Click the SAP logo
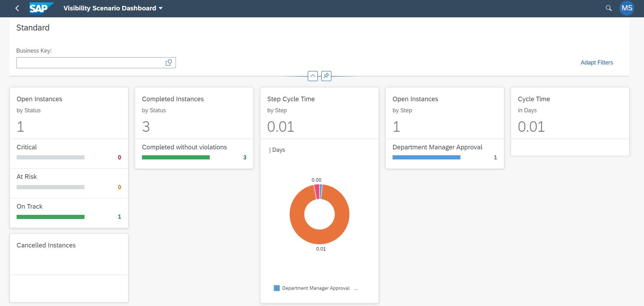The width and height of the screenshot is (644, 306). click(x=42, y=8)
